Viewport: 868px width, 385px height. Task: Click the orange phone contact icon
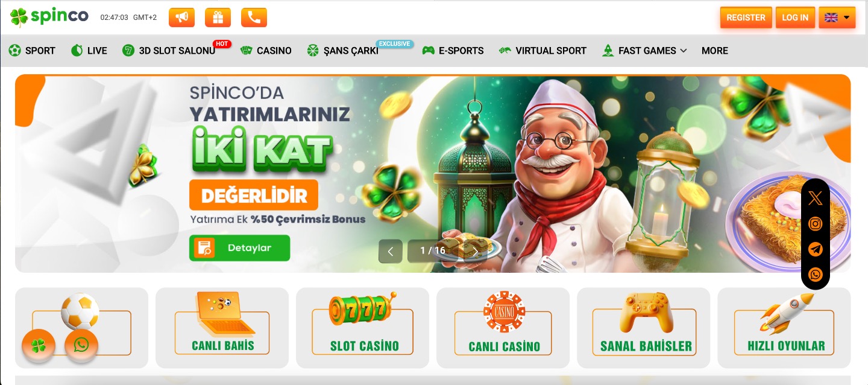click(x=254, y=17)
